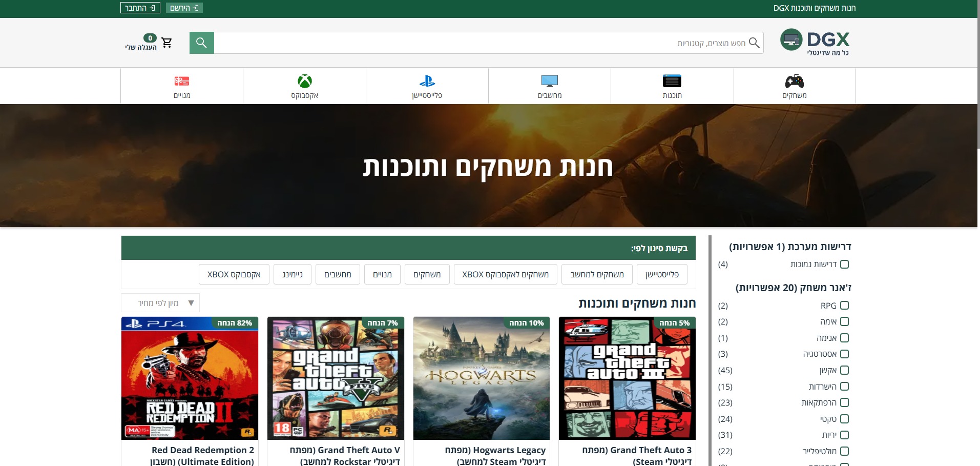980x466 pixels.
Task: Filter by משחקים לאקסבוקס XBOX tag
Action: click(x=505, y=274)
